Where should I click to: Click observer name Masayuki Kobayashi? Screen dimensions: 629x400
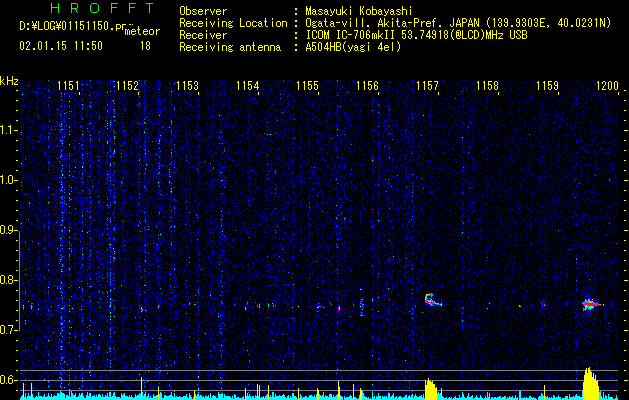point(359,11)
